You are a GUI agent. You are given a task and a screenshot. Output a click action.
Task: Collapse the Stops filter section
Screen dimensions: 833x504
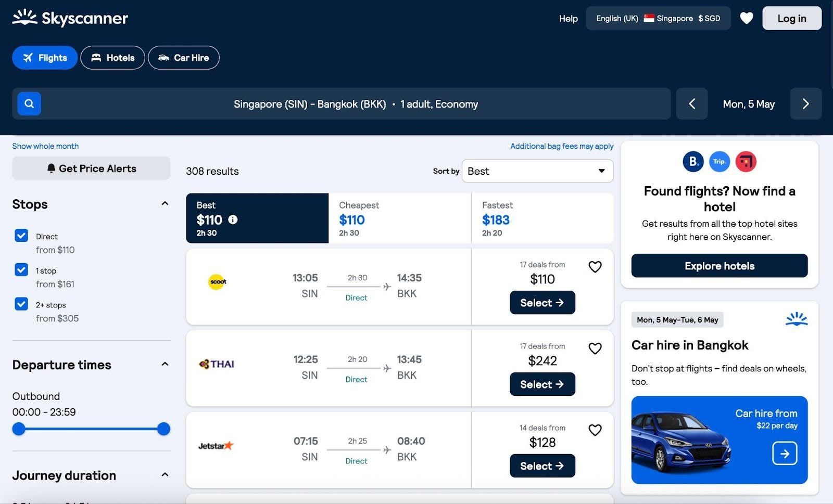coord(165,204)
